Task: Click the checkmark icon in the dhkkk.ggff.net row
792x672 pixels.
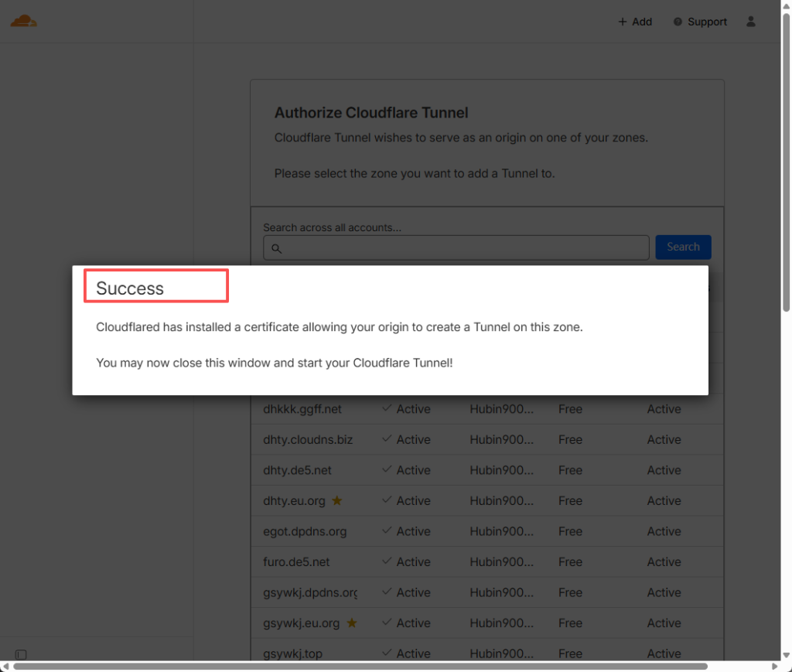Action: 387,409
